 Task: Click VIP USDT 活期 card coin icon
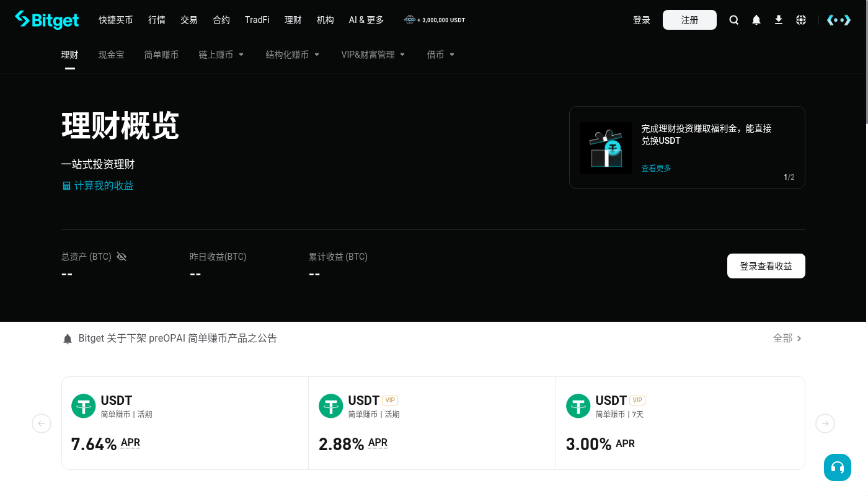click(330, 406)
